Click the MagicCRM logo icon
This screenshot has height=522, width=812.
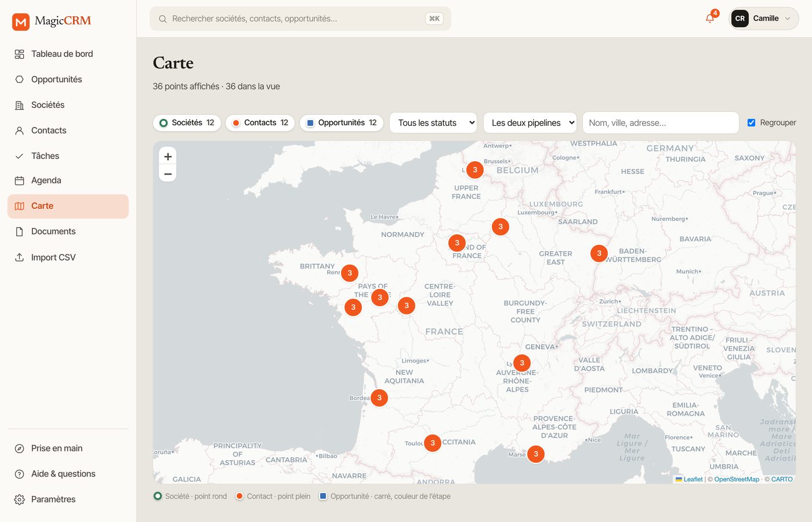click(x=21, y=22)
